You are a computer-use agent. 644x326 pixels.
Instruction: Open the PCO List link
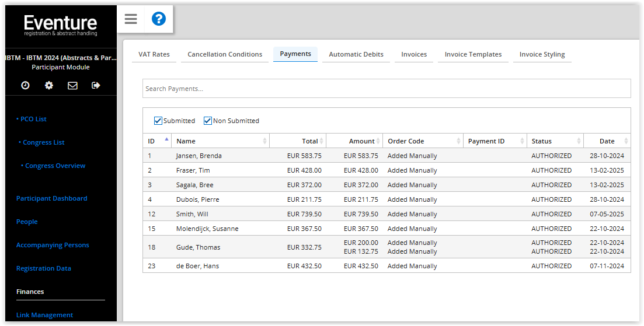(x=33, y=119)
